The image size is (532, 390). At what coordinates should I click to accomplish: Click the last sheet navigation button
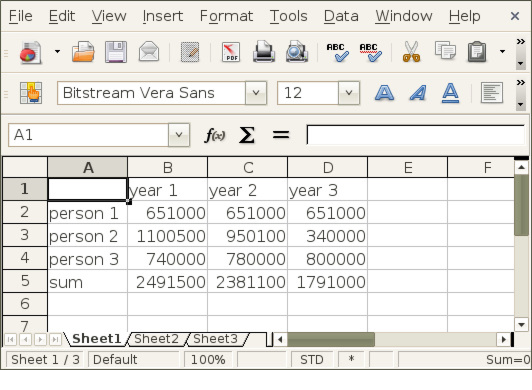coord(55,339)
